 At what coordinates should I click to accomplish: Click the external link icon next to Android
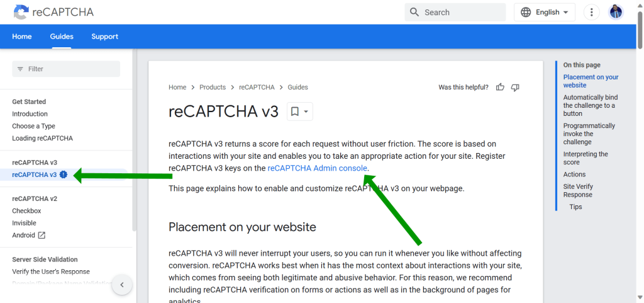pos(42,235)
